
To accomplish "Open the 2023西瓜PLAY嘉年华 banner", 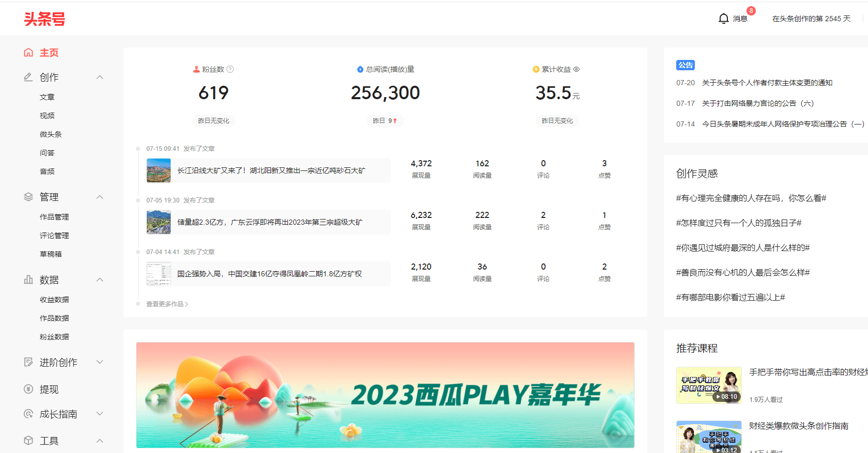I will tap(385, 395).
